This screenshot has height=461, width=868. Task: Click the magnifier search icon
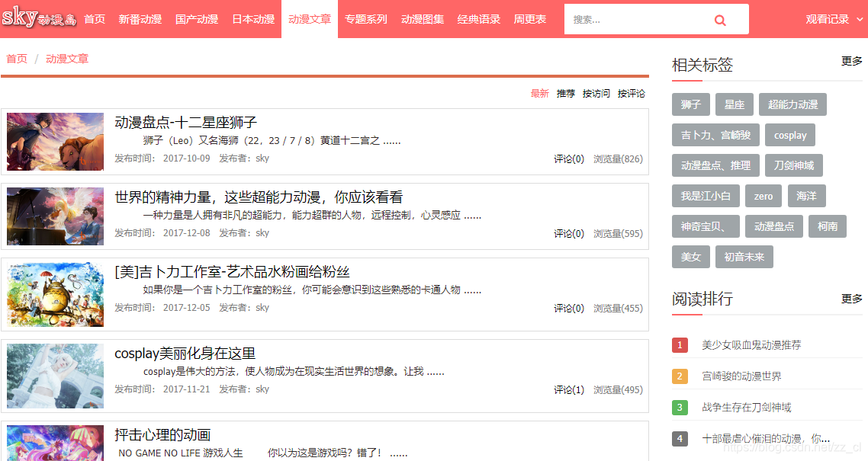(x=719, y=21)
